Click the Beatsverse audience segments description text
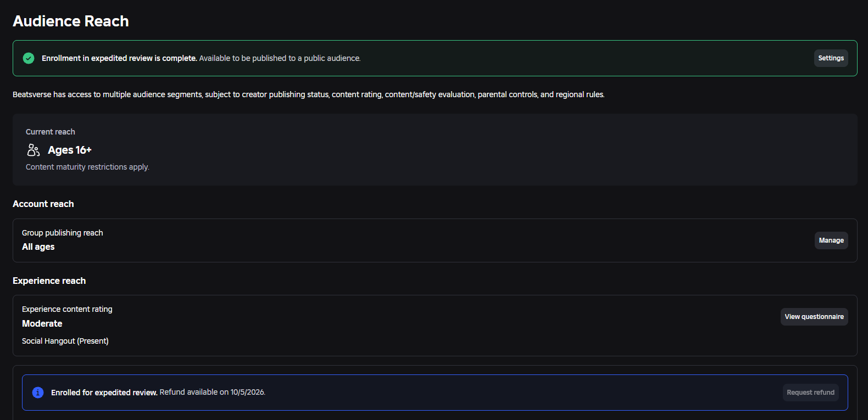The image size is (868, 420). [x=309, y=94]
